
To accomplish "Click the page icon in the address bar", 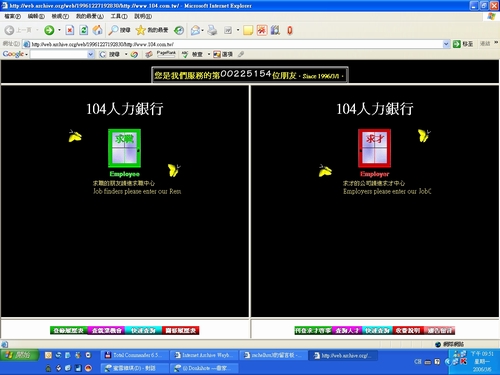I will point(26,44).
